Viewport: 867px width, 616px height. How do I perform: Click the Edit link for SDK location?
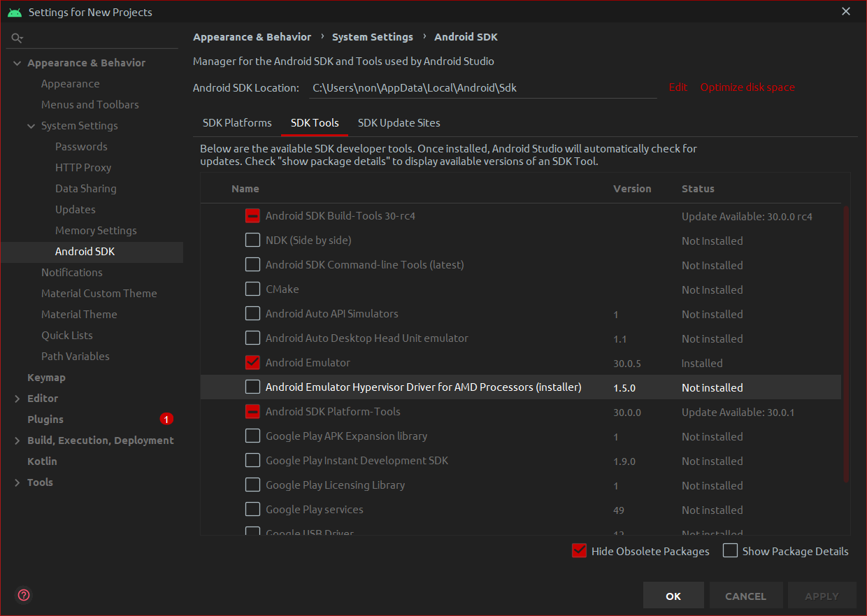678,87
